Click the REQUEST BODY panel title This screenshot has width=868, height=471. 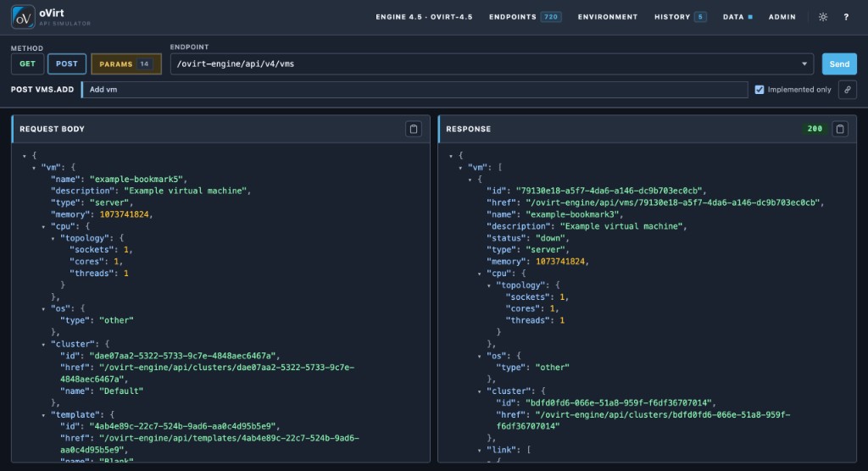pyautogui.click(x=52, y=129)
